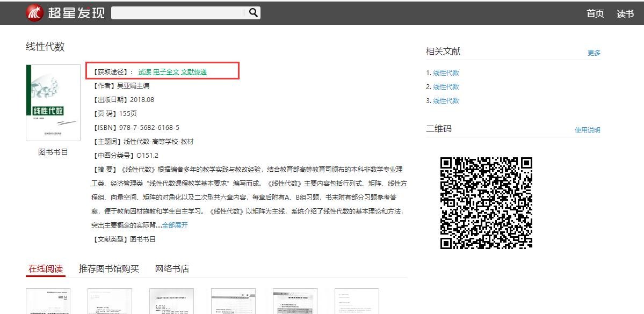Click the 超星发现 logo
This screenshot has width=644, height=314.
[x=65, y=13]
